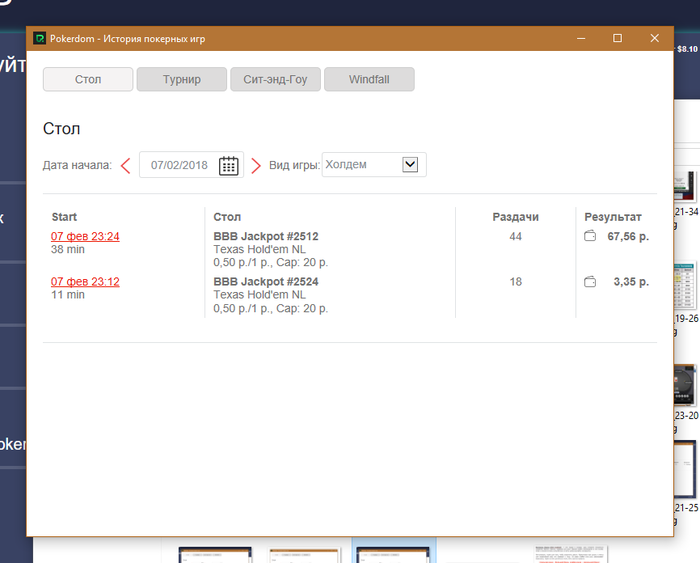
Task: Click the Pokerdom logo in title bar
Action: pos(39,38)
